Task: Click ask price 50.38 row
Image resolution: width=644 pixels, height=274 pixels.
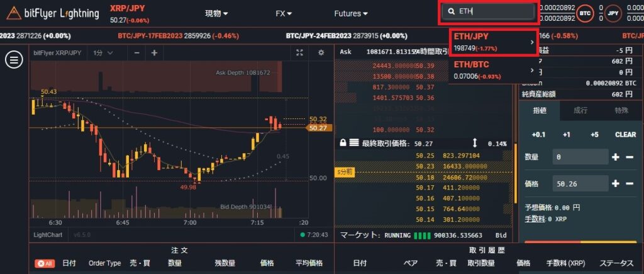Action: pyautogui.click(x=423, y=76)
